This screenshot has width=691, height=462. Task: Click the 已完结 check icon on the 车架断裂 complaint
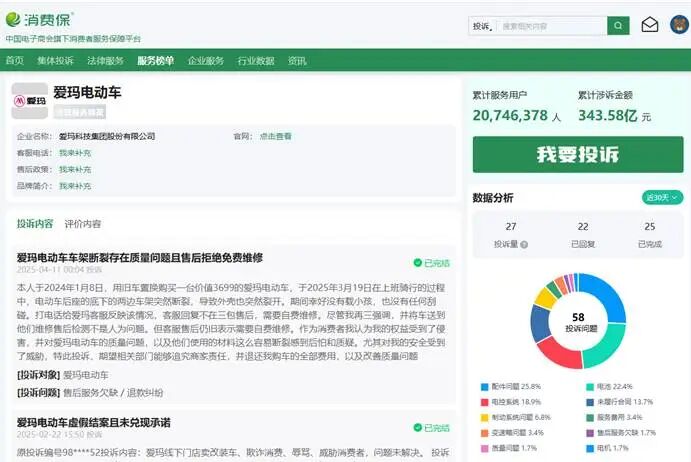[418, 263]
